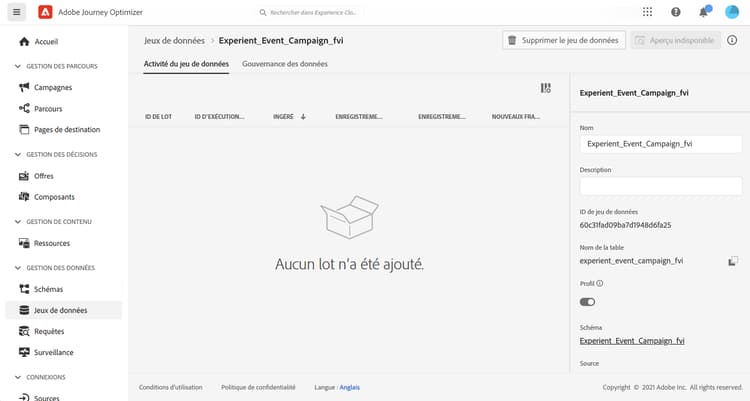Collapse the Gestion des décisions section
The height and width of the screenshot is (401, 750).
pyautogui.click(x=18, y=155)
